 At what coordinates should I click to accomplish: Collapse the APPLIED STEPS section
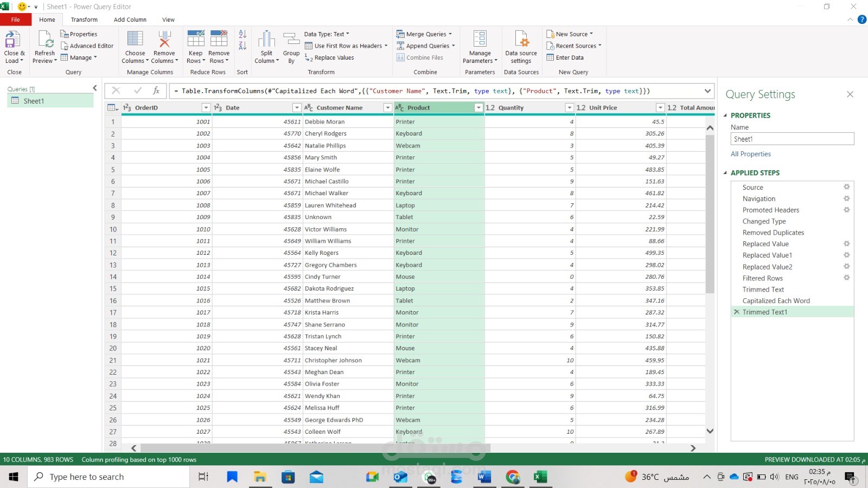click(x=725, y=173)
